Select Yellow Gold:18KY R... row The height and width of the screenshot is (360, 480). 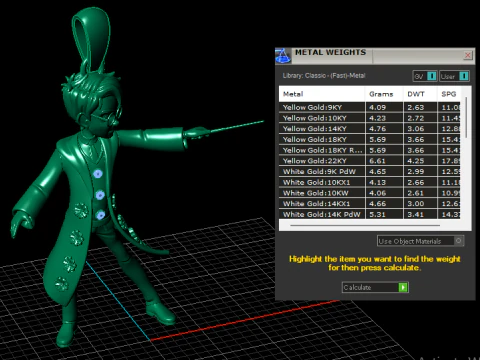point(370,150)
